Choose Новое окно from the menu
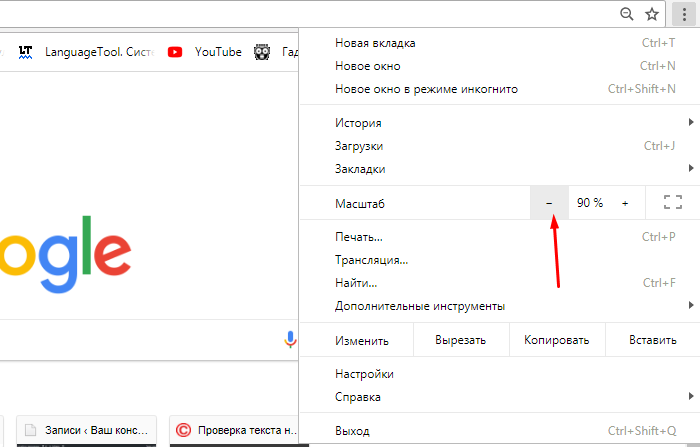The width and height of the screenshot is (700, 447). pos(500,66)
